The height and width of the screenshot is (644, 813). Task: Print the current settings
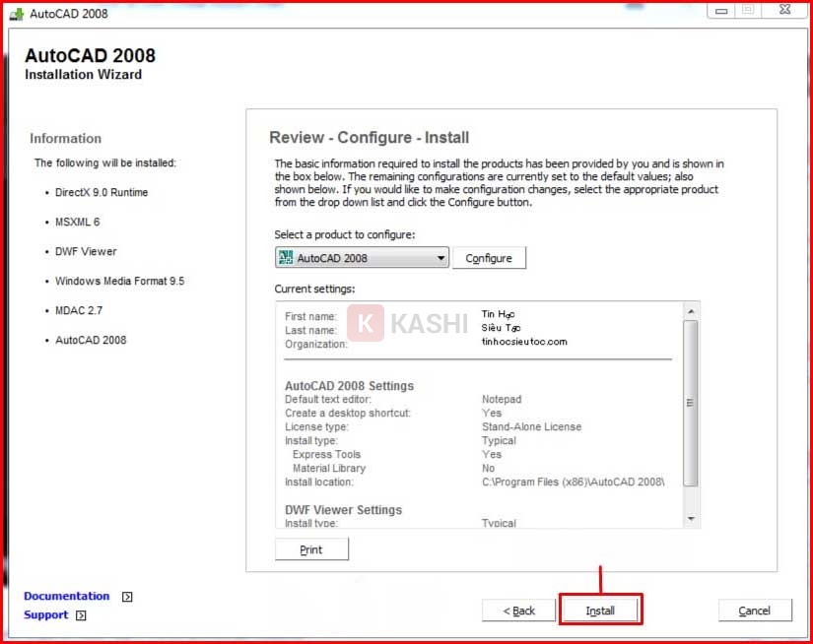(x=311, y=549)
